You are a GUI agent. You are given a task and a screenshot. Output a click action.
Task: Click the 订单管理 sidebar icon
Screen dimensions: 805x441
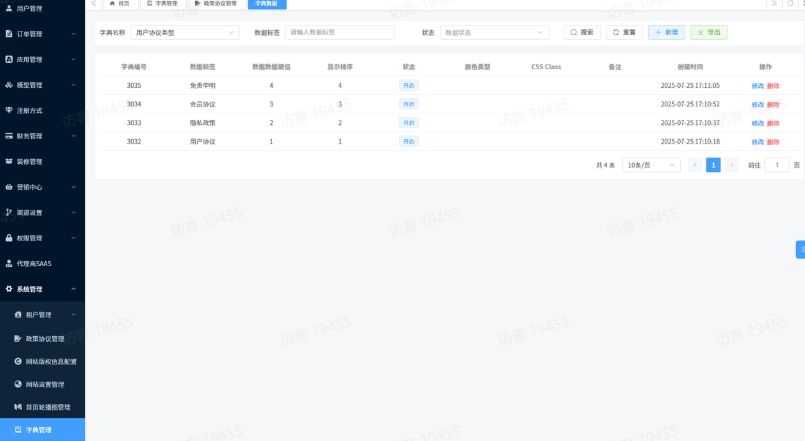pyautogui.click(x=9, y=34)
